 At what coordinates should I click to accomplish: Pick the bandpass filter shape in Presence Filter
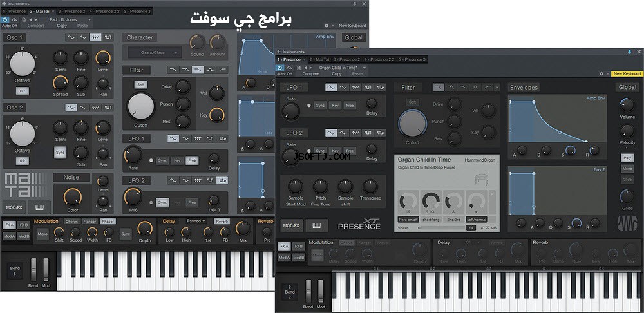[475, 87]
